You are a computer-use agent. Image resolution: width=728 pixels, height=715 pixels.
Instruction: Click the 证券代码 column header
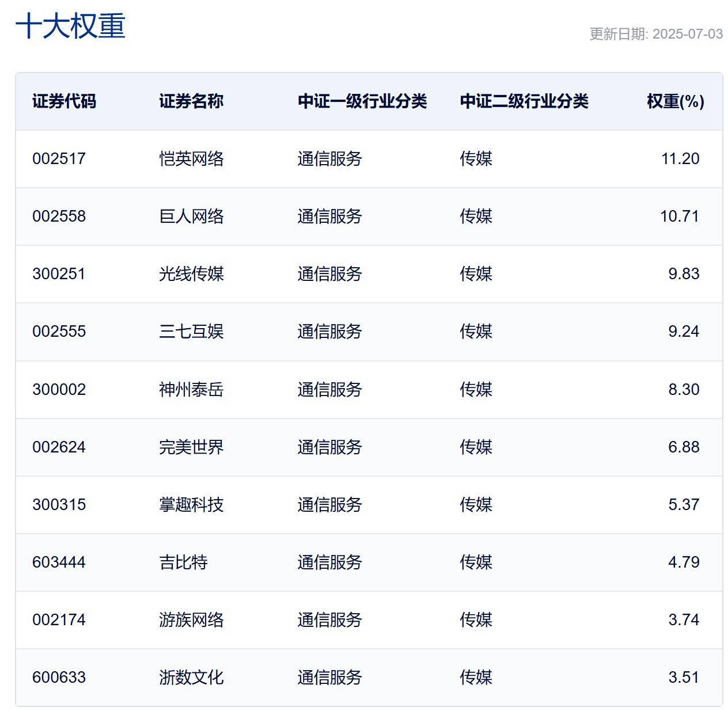[x=64, y=101]
